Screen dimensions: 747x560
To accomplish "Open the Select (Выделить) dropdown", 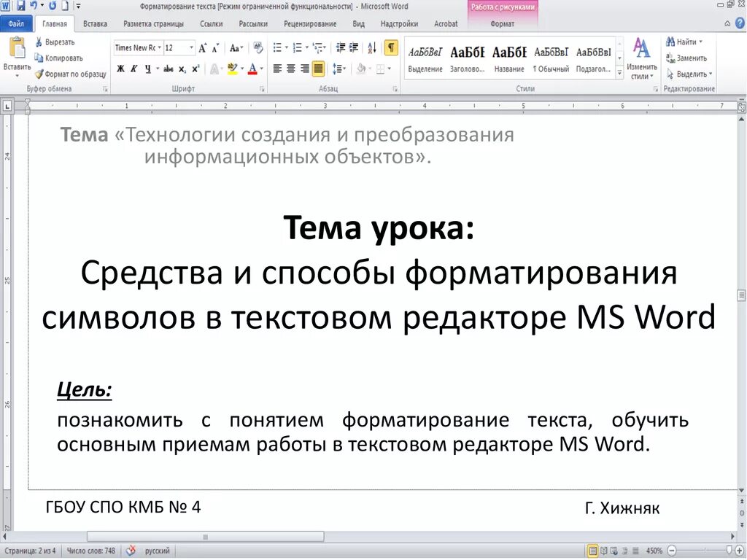I will click(689, 74).
